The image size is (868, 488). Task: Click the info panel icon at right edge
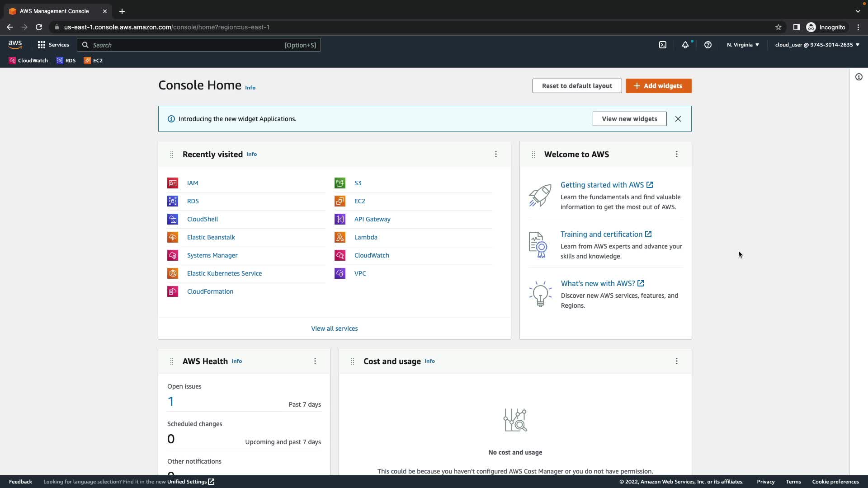(859, 77)
